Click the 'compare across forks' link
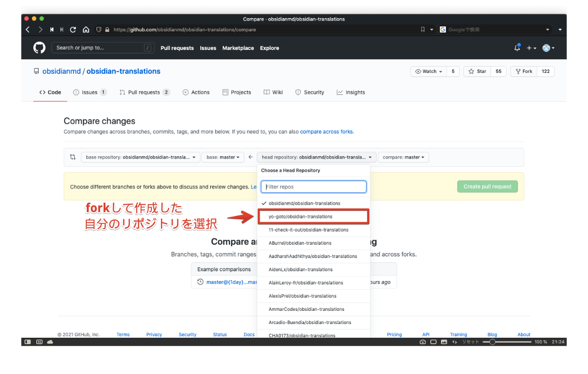The width and height of the screenshot is (588, 374). pos(326,132)
